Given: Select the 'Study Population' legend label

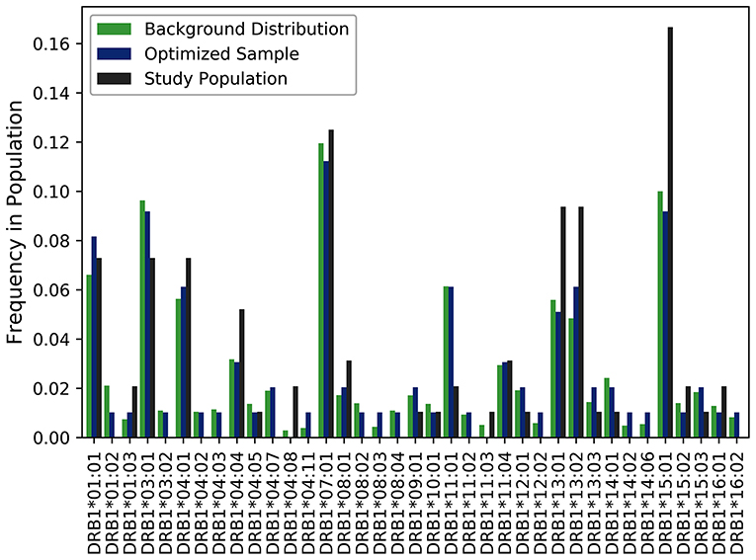Looking at the screenshot, I should pos(216,79).
